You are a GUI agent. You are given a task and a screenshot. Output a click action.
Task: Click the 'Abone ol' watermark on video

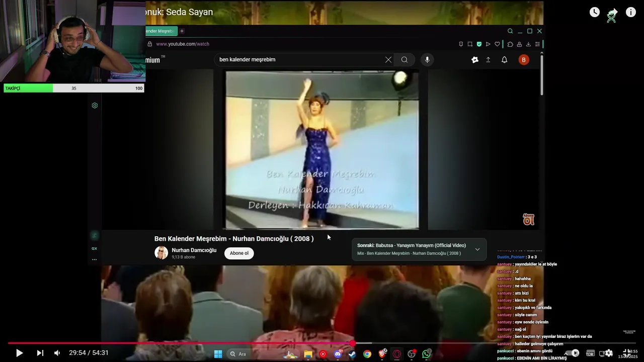(x=528, y=219)
